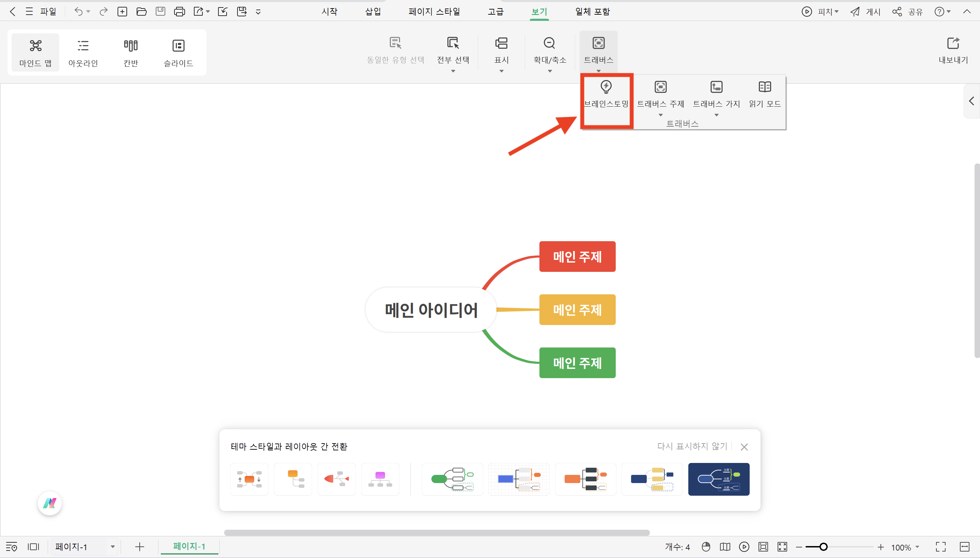Toggle full screen from the status bar
The width and height of the screenshot is (980, 558).
[941, 547]
